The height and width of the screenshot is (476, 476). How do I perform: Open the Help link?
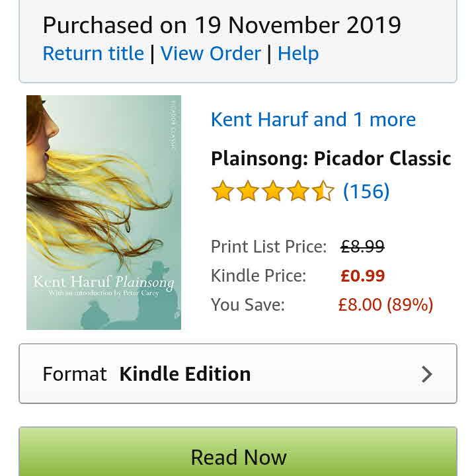pyautogui.click(x=298, y=54)
